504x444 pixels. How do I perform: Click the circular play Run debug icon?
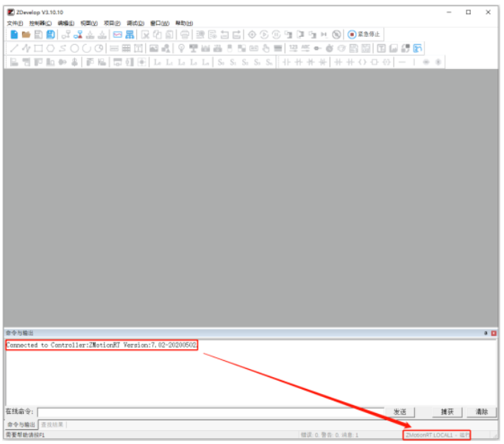(x=264, y=35)
